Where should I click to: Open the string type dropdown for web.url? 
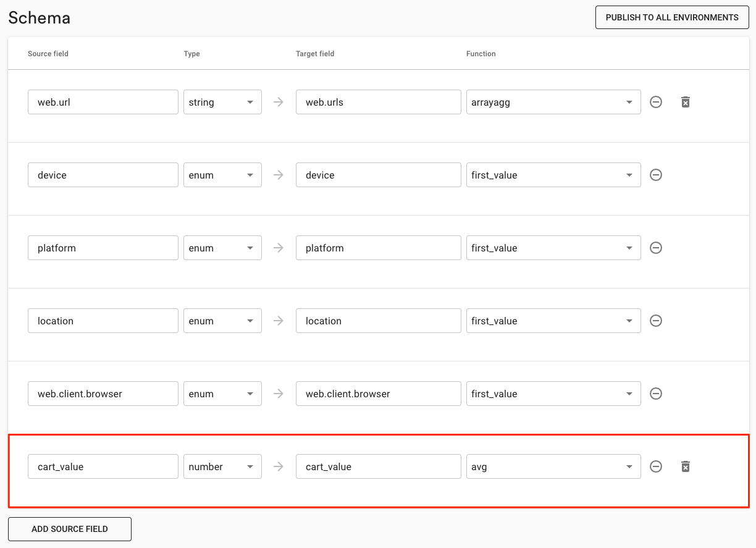pyautogui.click(x=222, y=102)
